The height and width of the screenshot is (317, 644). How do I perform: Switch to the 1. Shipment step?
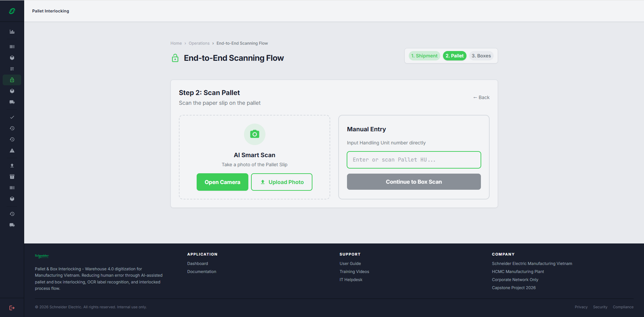click(x=424, y=56)
